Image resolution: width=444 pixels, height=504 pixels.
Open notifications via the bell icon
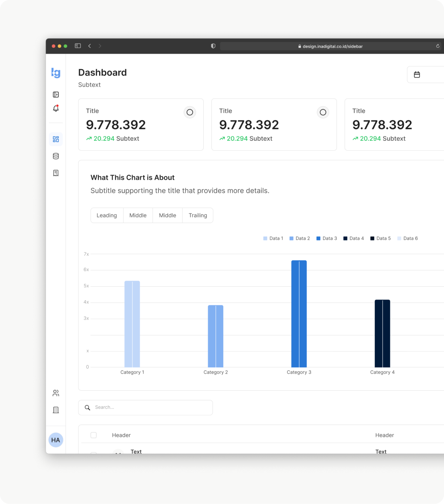(56, 109)
